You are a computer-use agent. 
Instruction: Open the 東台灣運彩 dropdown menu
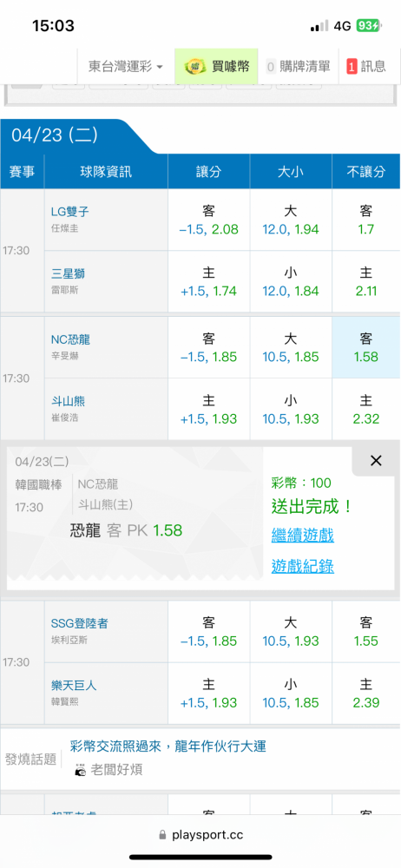126,67
